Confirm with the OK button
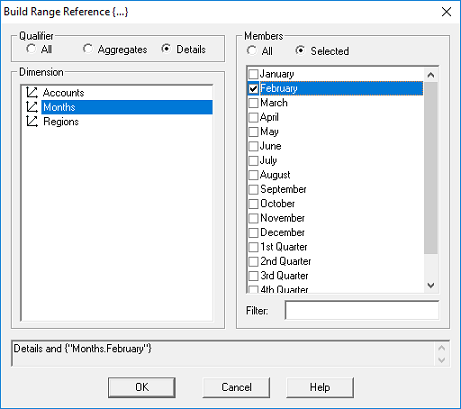This screenshot has height=409, width=461. pos(142,387)
